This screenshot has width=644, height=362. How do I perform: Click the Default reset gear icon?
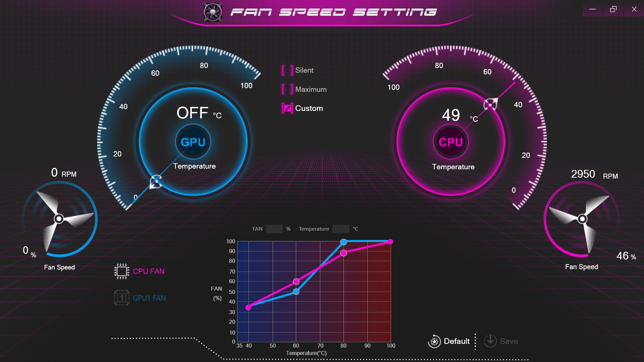tap(434, 341)
